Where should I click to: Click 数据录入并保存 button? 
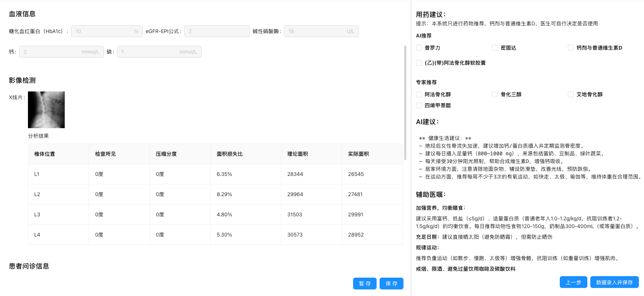[x=615, y=282]
